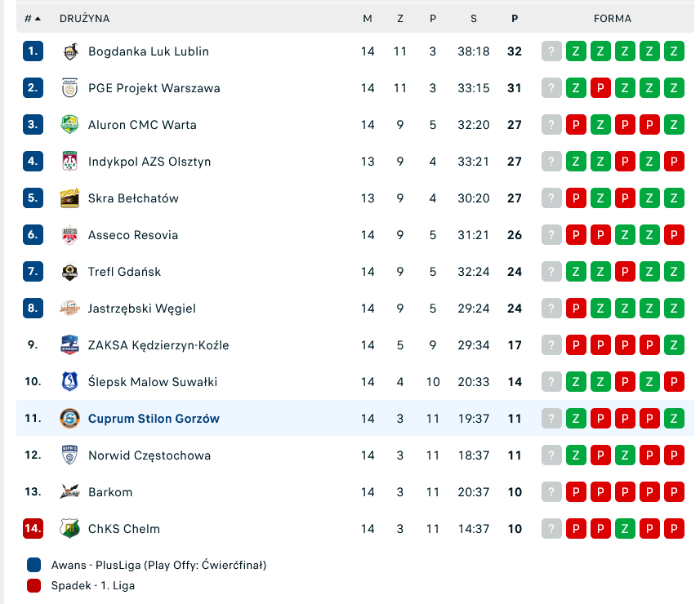Screen dimensions: 700x604
Task: Click the Skra Bełchatów team logo
Action: (70, 198)
